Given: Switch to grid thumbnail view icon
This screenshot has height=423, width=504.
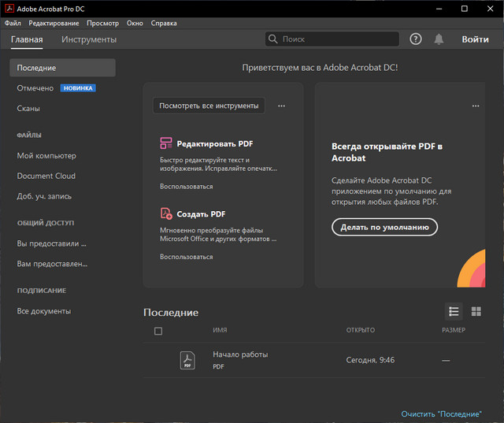Looking at the screenshot, I should coord(476,312).
